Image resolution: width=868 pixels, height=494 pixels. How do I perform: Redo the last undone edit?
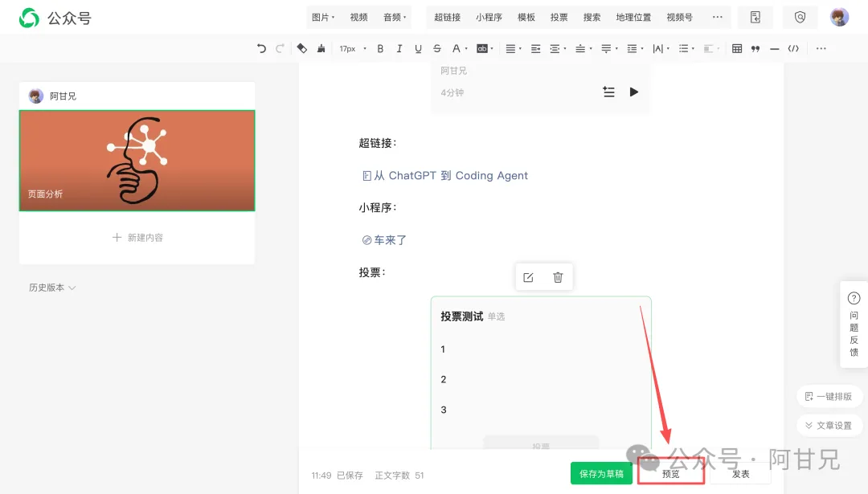tap(280, 49)
